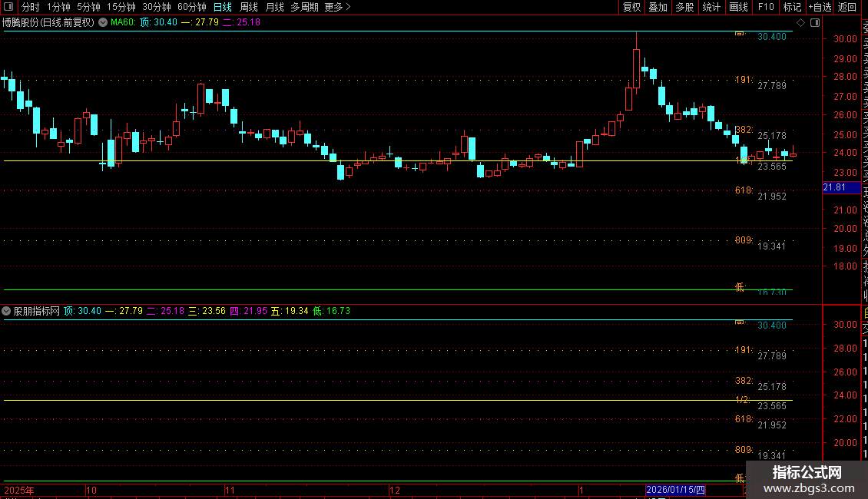
Task: Click the 标记 mark button
Action: 792,7
